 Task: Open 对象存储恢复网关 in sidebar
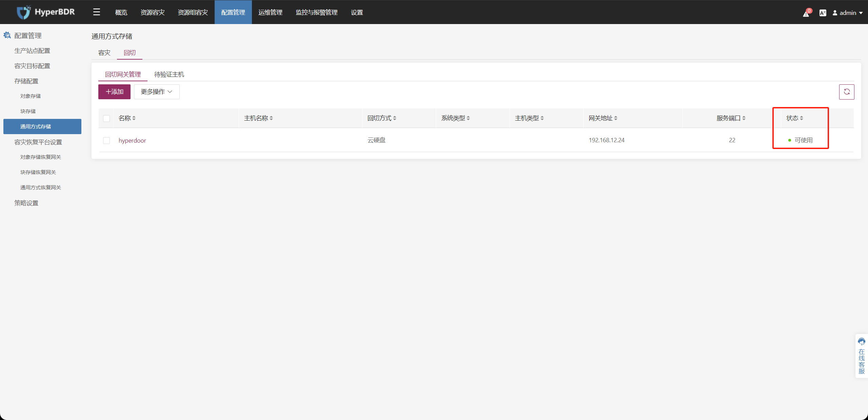[x=41, y=157]
